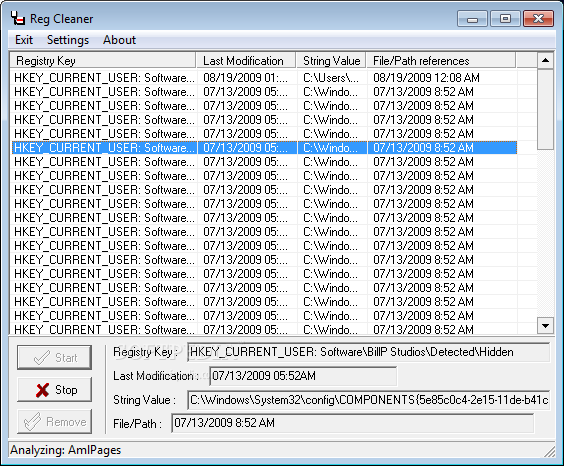Sort by String Value column header
Viewport: 564px width, 466px height.
click(x=331, y=60)
